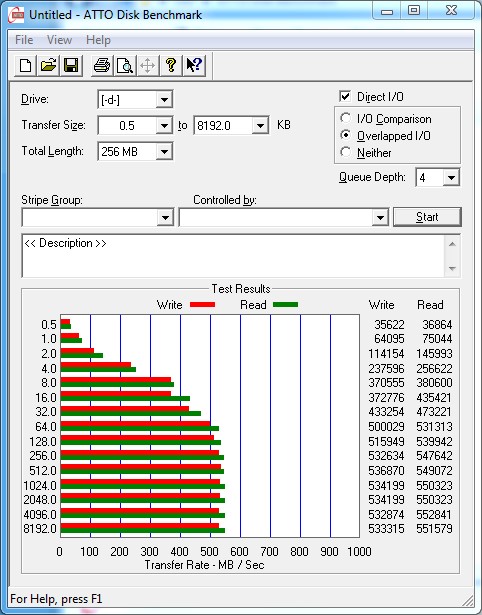Click the ATTO logo in the title bar
The width and height of the screenshot is (482, 615).
[16, 15]
